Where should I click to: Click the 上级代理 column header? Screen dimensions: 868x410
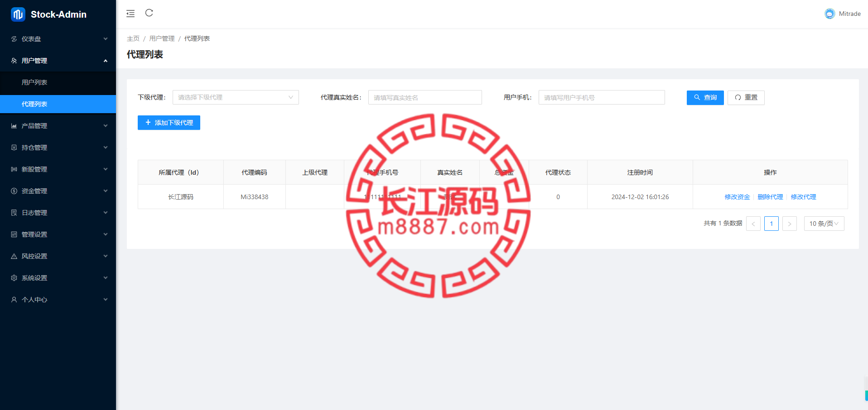315,172
